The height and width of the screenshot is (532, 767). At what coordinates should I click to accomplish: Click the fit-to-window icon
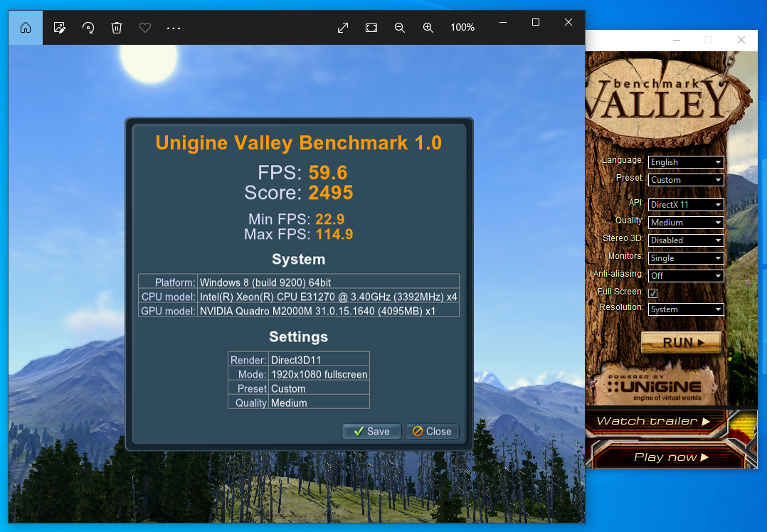pyautogui.click(x=371, y=28)
